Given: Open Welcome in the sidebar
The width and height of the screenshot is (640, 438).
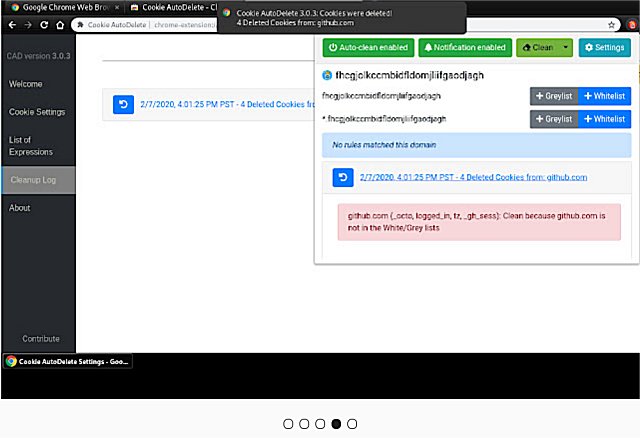Looking at the screenshot, I should click(26, 84).
